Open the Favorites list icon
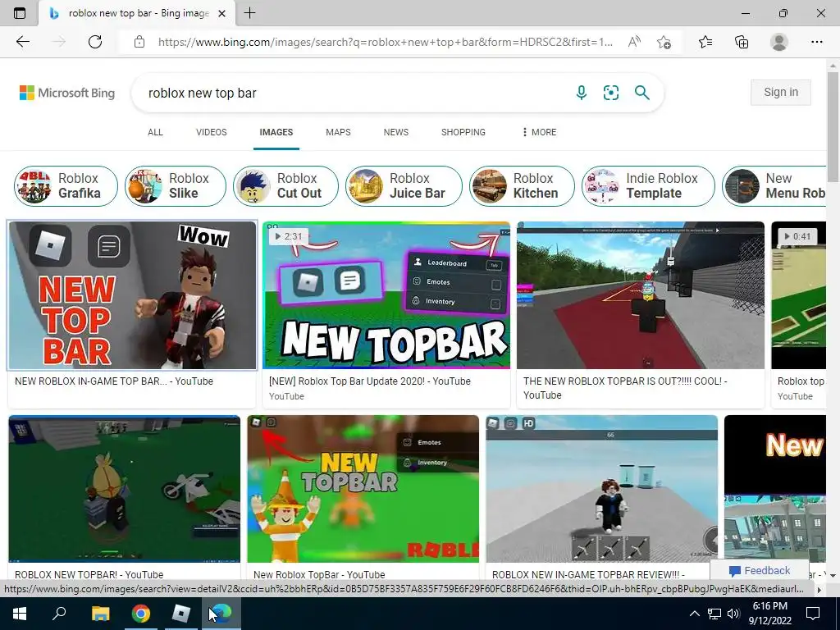840x630 pixels. (x=705, y=42)
